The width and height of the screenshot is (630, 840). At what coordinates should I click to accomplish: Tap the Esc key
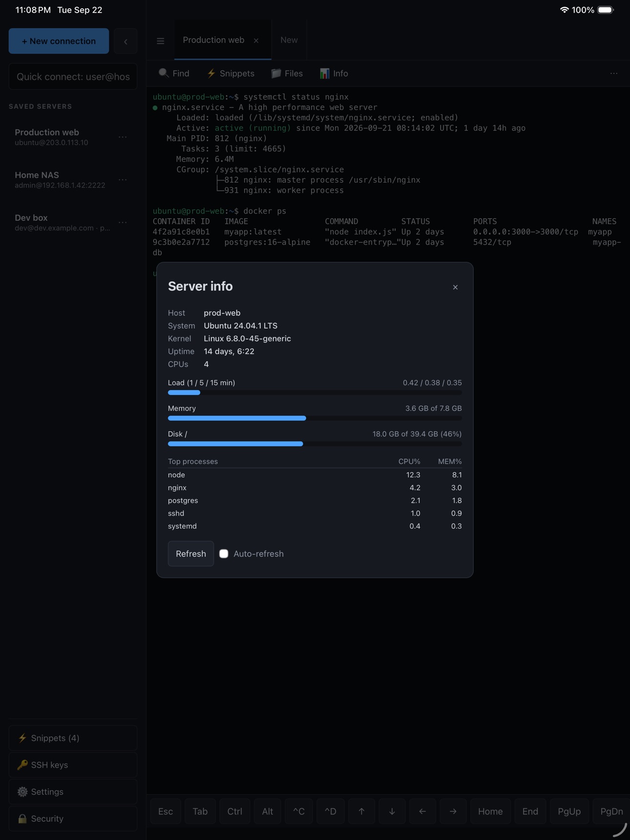click(x=166, y=811)
